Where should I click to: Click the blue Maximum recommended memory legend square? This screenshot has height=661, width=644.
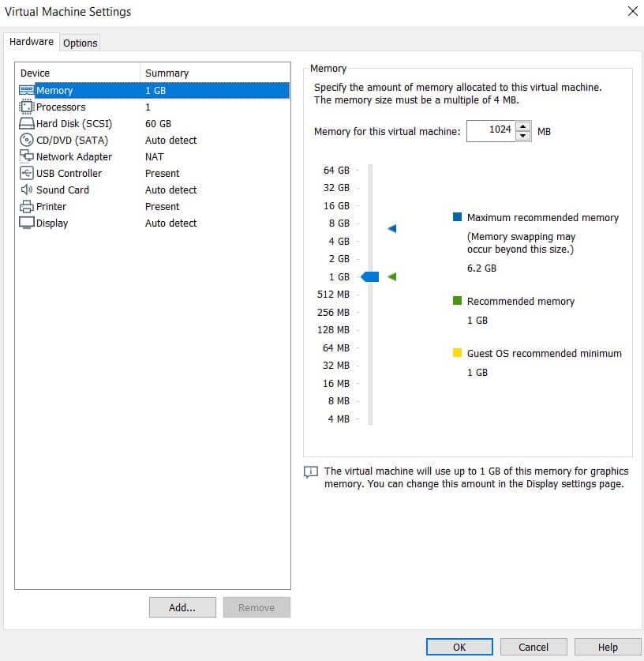[457, 216]
